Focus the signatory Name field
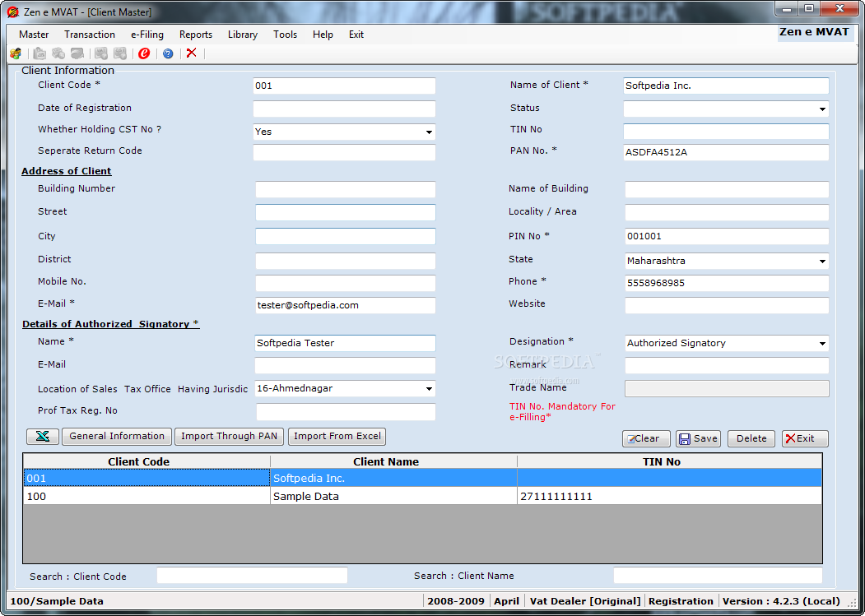Screen dimensions: 865x616 click(345, 343)
